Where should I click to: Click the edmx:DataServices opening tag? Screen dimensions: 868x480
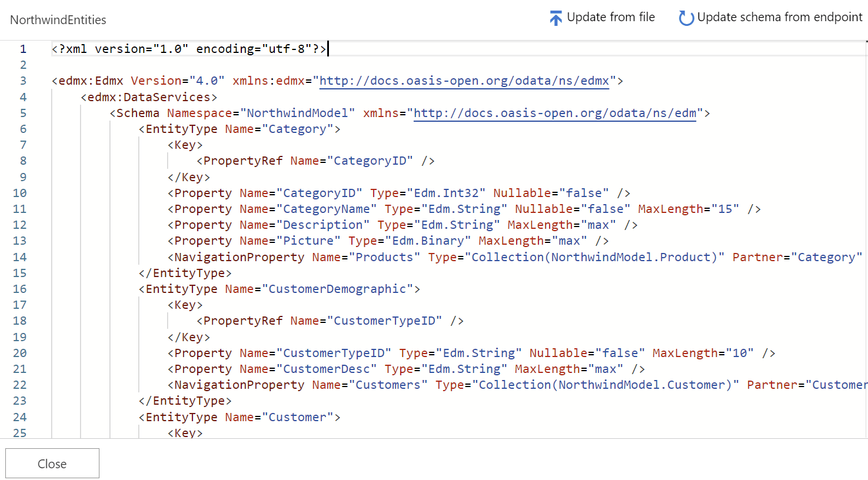(x=149, y=97)
